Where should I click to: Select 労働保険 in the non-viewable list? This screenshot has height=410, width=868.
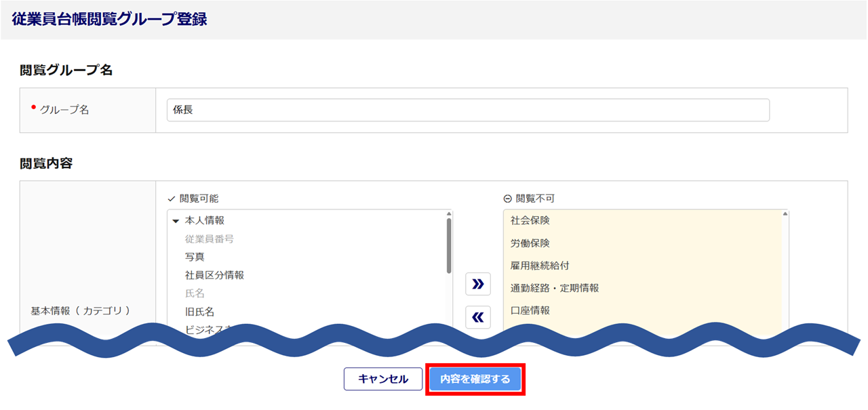tap(530, 243)
